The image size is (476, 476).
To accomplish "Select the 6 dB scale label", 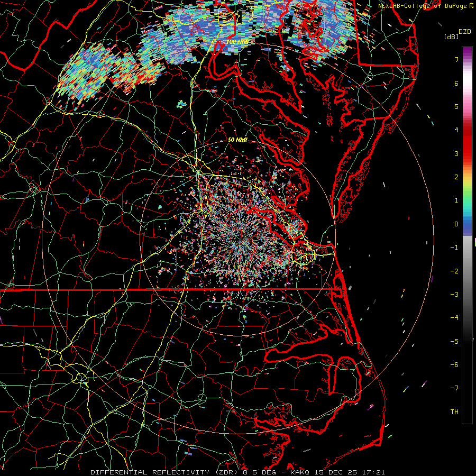I will (456, 83).
